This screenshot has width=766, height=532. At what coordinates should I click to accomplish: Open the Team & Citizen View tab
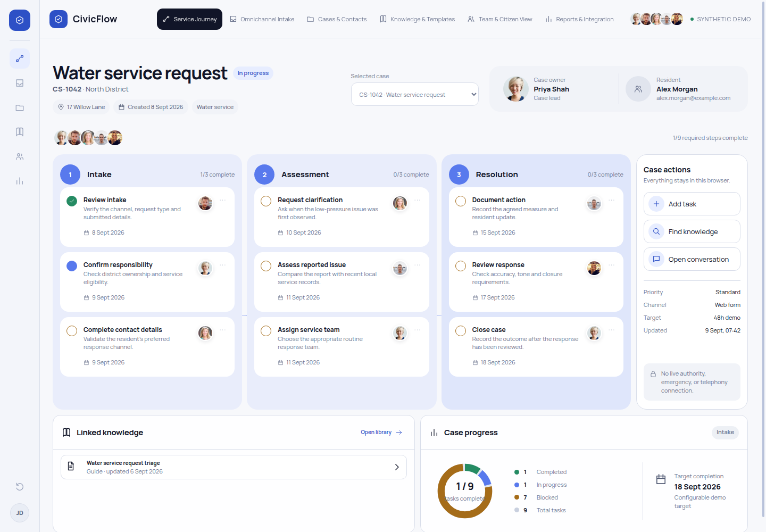(x=500, y=19)
